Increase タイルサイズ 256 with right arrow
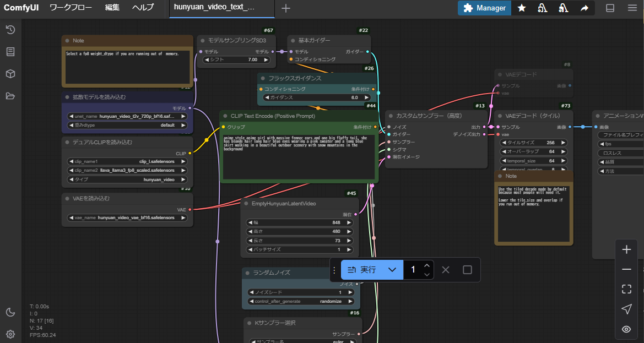This screenshot has width=644, height=343. pos(564,143)
